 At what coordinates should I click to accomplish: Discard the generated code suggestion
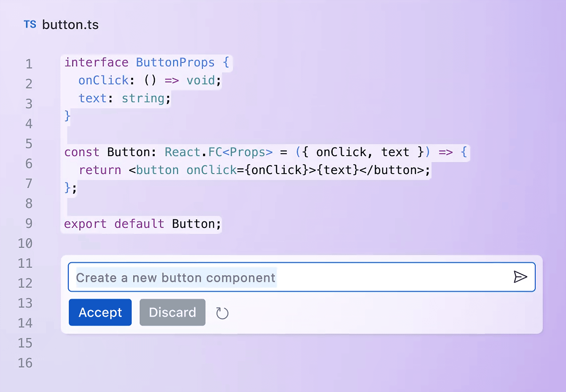[172, 312]
